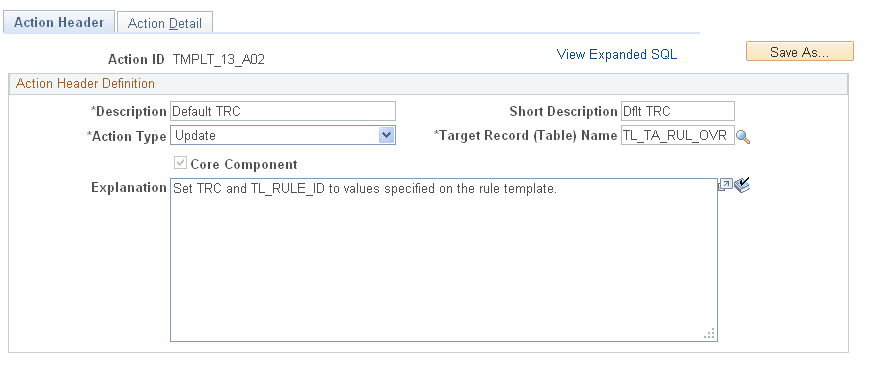Viewport: 871px width, 367px height.
Task: Click the Action Type dropdown arrow
Action: pyautogui.click(x=386, y=135)
